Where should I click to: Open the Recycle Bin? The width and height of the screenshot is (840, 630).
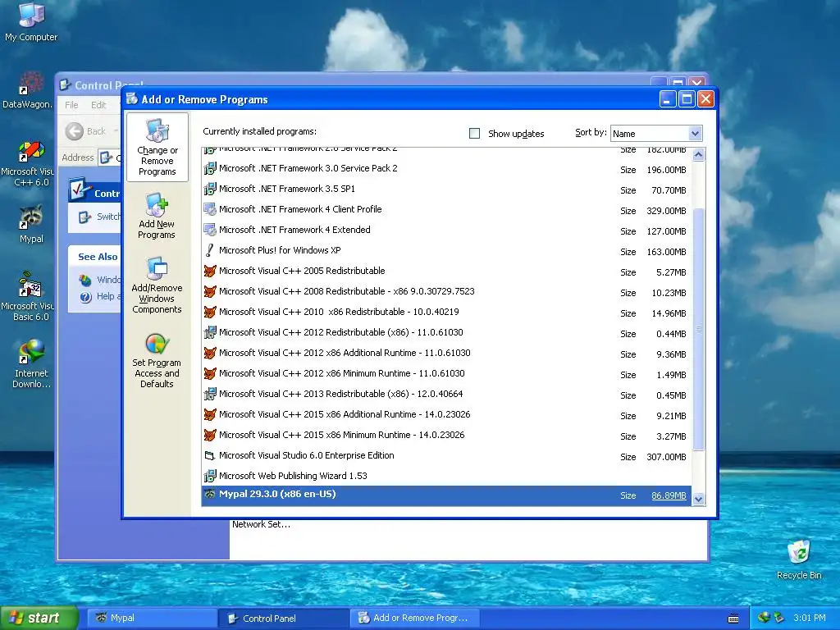(x=799, y=559)
